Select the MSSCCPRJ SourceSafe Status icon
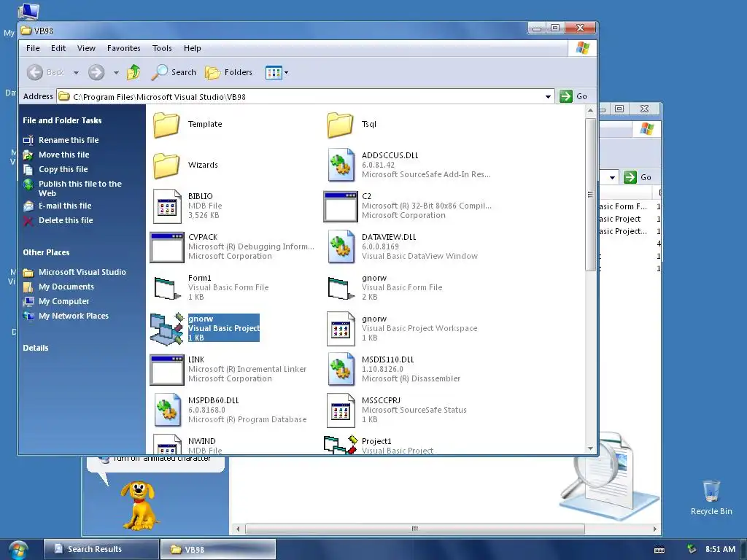This screenshot has width=747, height=560. [x=341, y=410]
